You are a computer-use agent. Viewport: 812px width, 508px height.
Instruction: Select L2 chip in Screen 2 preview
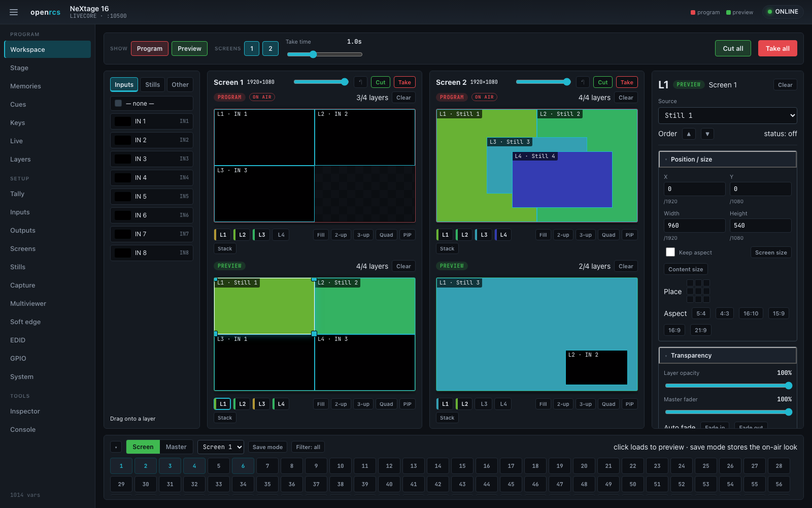coord(464,404)
